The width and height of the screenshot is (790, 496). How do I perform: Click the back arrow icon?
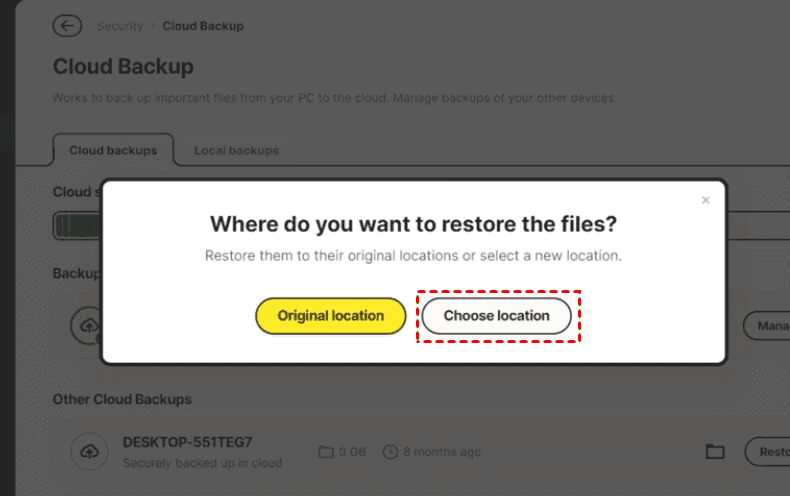click(67, 26)
